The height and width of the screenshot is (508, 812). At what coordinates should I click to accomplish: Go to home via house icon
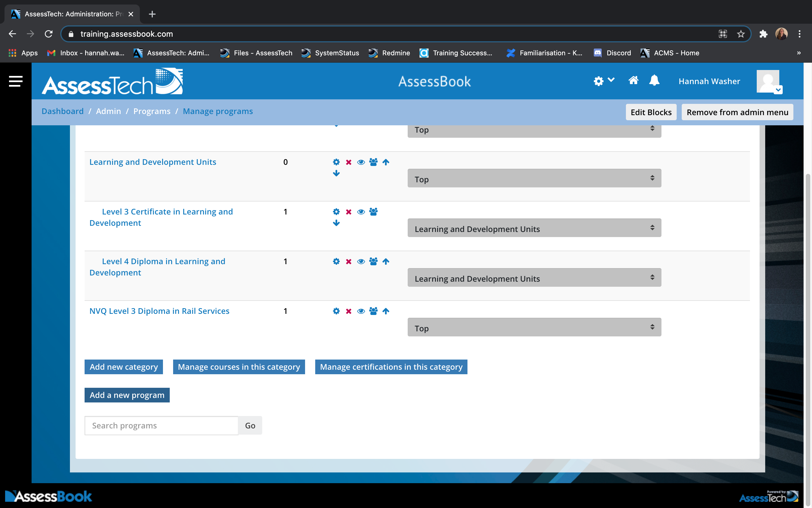coord(633,80)
